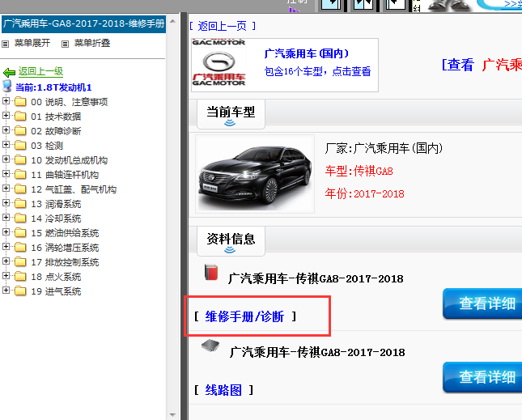The image size is (522, 420).
Task: Click the gray chip icon for wiring diagram
Action: pos(210,346)
